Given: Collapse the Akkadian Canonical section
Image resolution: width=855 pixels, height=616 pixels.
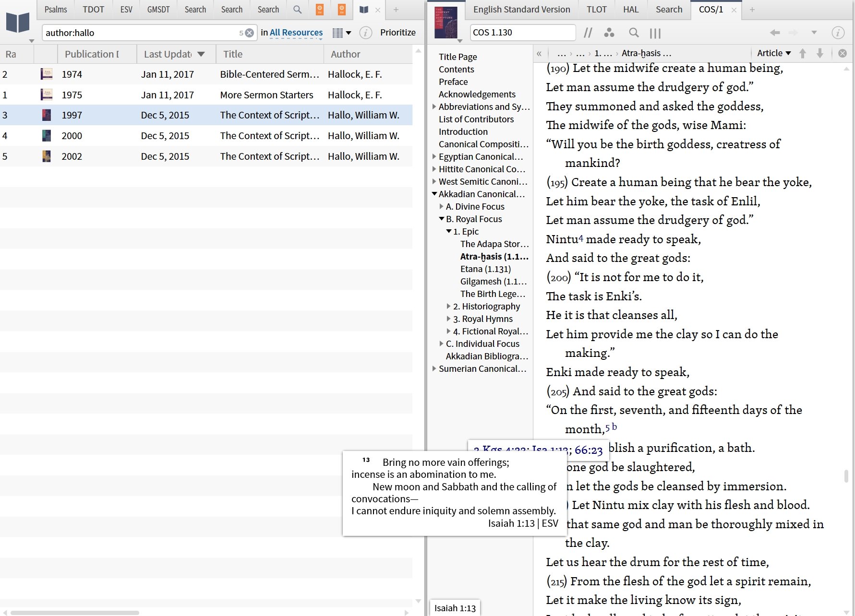Looking at the screenshot, I should [x=434, y=194].
